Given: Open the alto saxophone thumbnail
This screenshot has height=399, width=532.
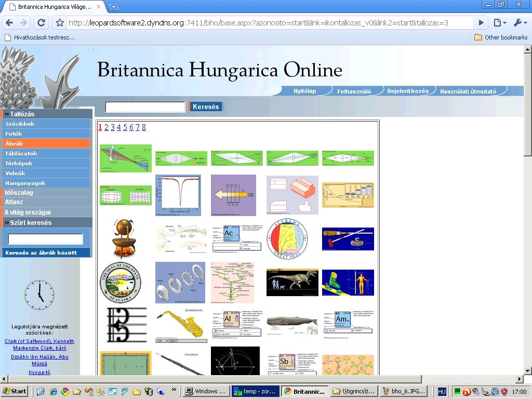Looking at the screenshot, I should click(181, 326).
